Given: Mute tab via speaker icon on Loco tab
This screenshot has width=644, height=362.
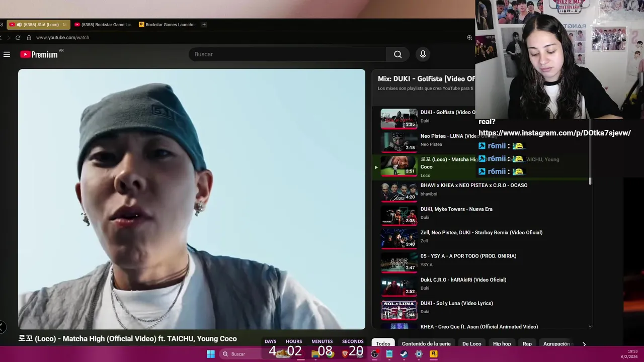Looking at the screenshot, I should click(x=19, y=25).
